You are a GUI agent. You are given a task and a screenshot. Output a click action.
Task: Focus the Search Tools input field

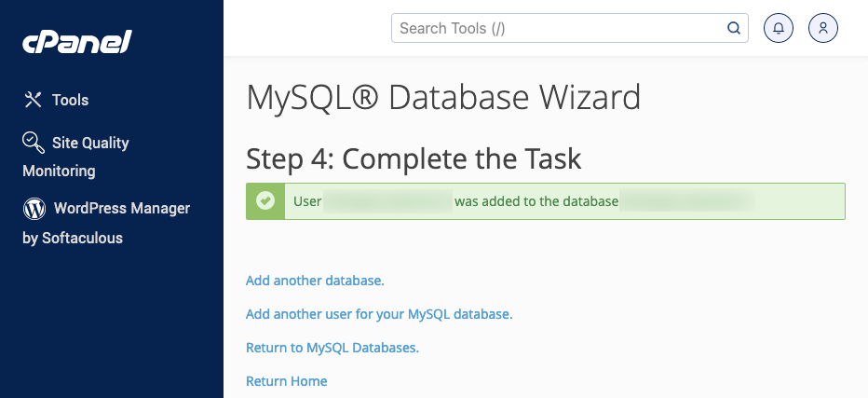[x=570, y=28]
